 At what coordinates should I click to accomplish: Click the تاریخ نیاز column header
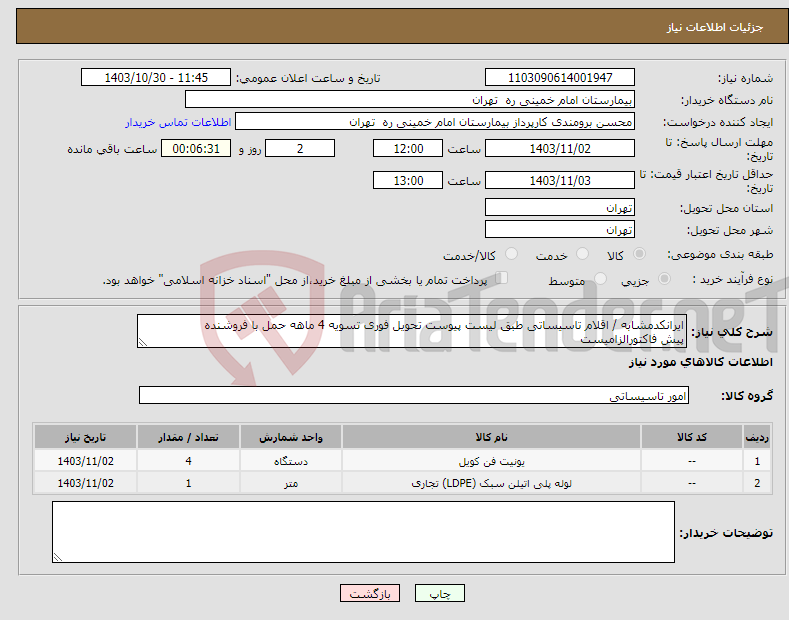86,437
